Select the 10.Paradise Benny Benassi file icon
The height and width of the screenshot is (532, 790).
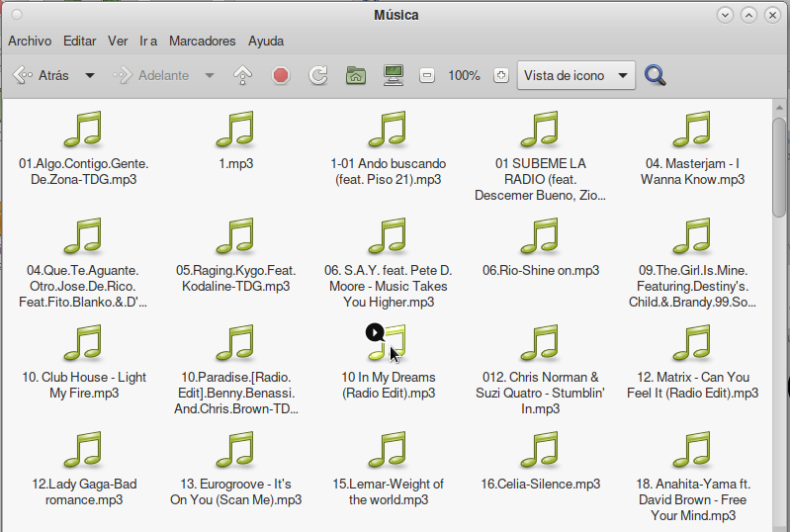click(235, 342)
